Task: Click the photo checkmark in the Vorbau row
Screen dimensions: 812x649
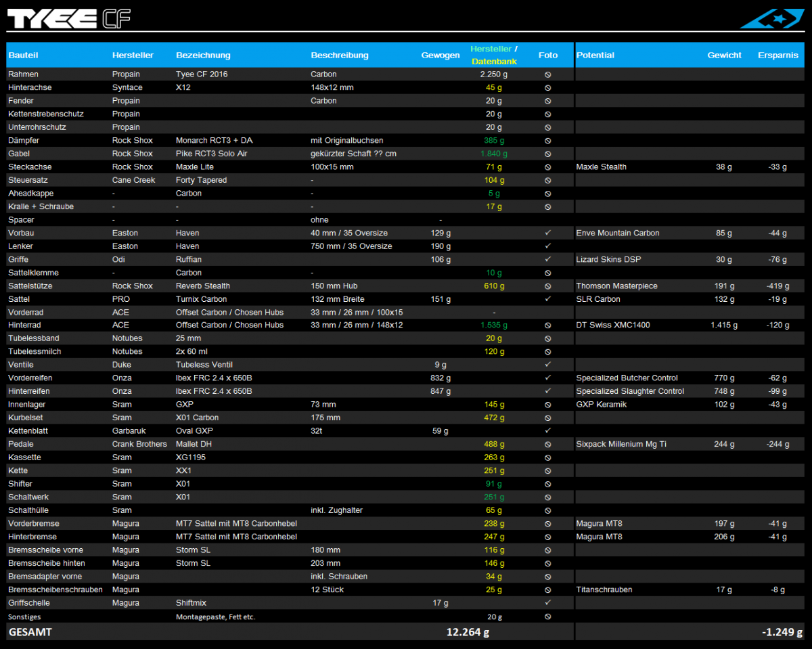Action: (x=547, y=233)
